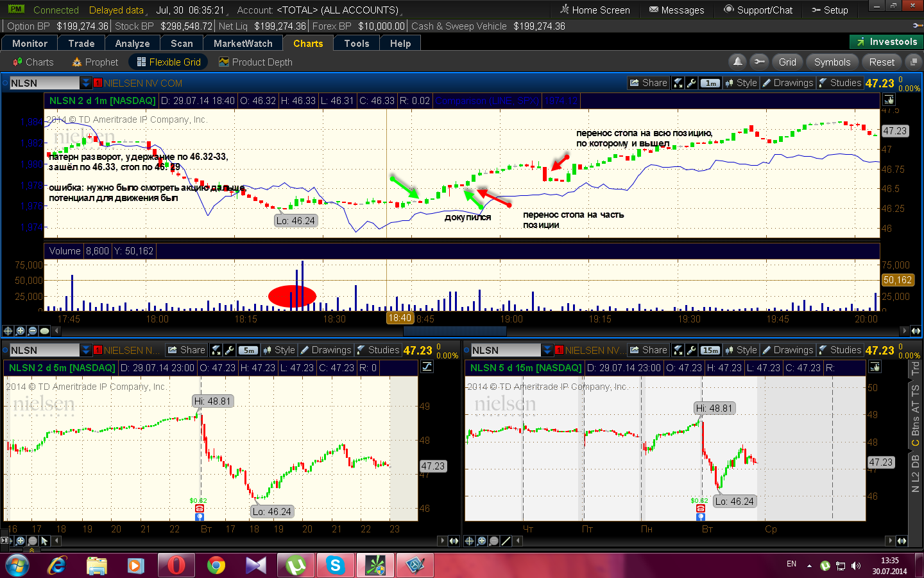Open the 15m timeframe button on the bottom-right chart
The width and height of the screenshot is (924, 578).
pyautogui.click(x=710, y=350)
